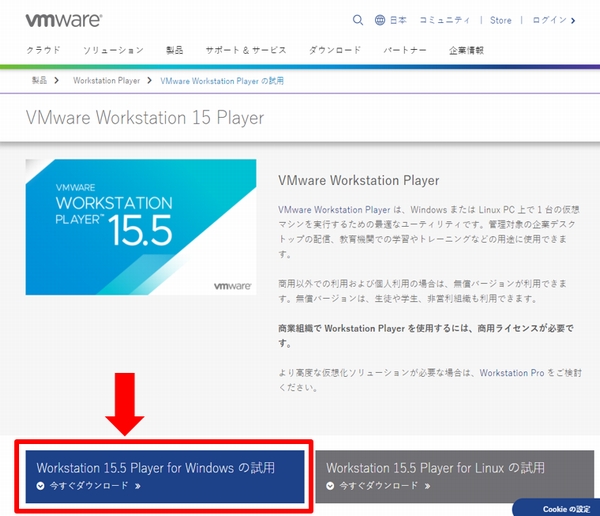Click the circle-arrow icon in Windows download
This screenshot has width=600, height=516.
(x=41, y=486)
